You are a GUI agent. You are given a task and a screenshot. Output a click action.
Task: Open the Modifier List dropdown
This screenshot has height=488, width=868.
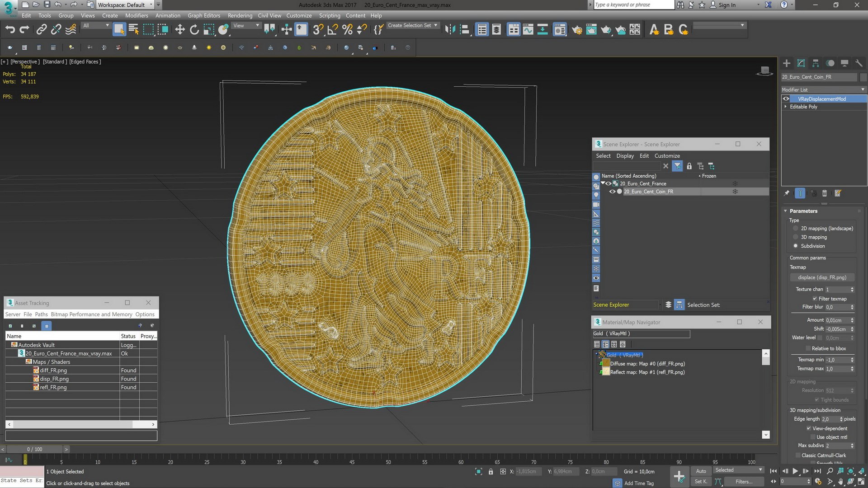click(x=823, y=89)
